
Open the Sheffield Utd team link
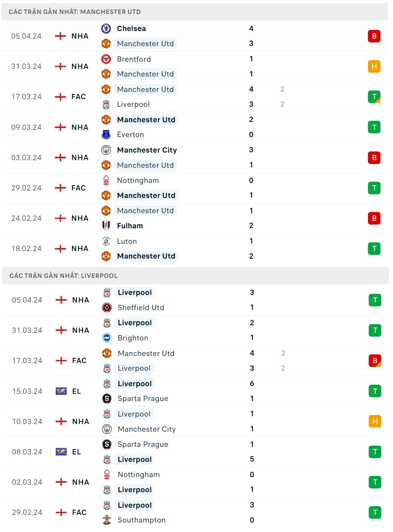[x=141, y=307]
